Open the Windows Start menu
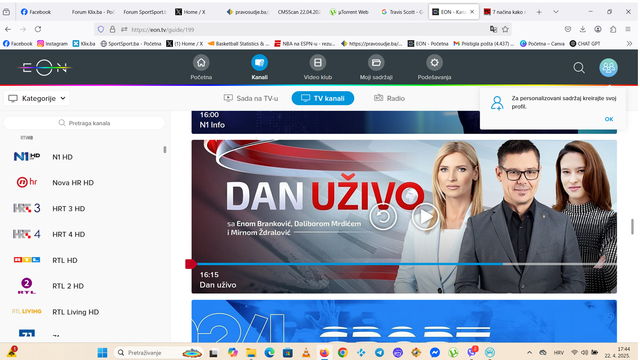 pyautogui.click(x=102, y=352)
